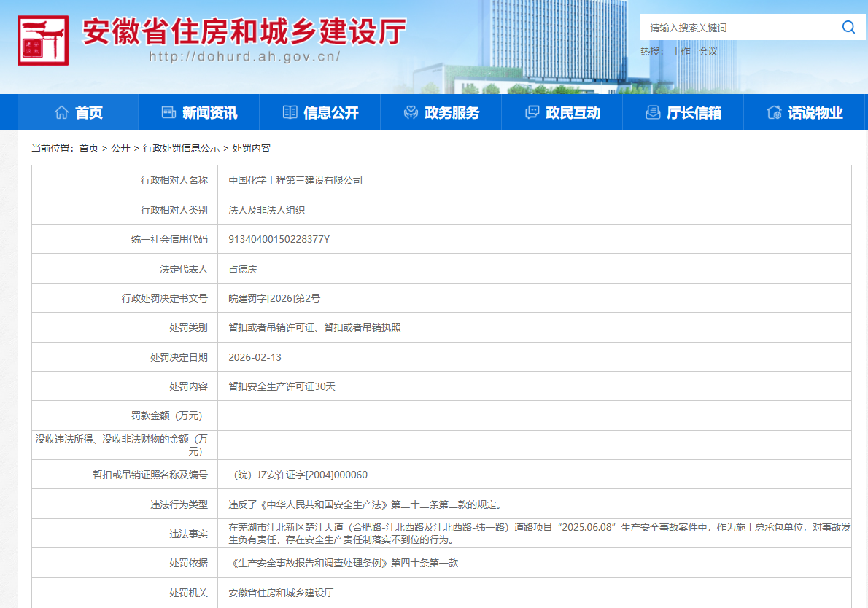Click the news icon beside 新闻资讯
The width and height of the screenshot is (868, 608).
pos(168,112)
